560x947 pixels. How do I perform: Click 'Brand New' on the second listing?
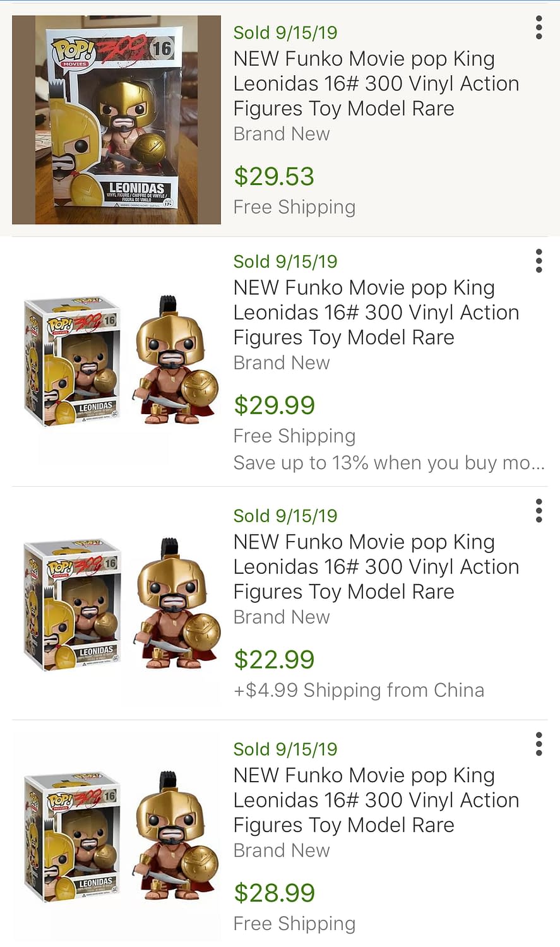[x=282, y=362]
